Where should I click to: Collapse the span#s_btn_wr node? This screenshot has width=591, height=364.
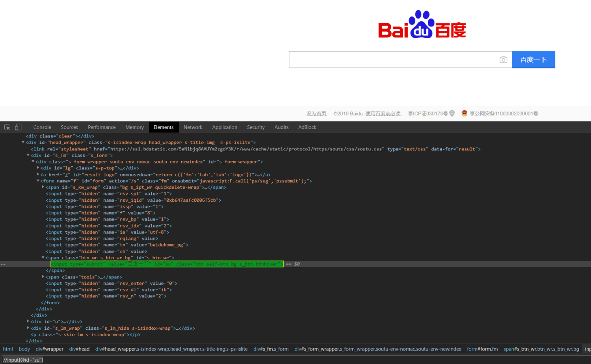click(43, 258)
